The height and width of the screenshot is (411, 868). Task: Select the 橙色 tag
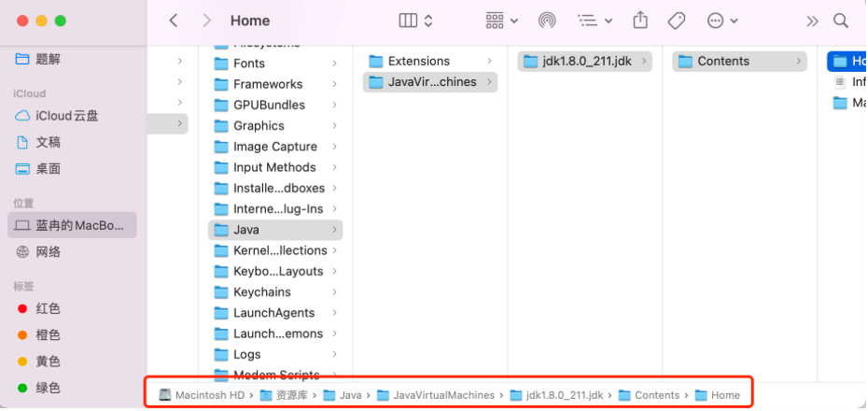pyautogui.click(x=72, y=335)
